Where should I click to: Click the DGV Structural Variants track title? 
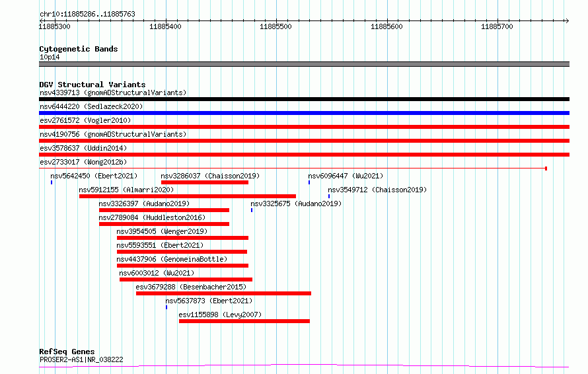[x=92, y=85]
